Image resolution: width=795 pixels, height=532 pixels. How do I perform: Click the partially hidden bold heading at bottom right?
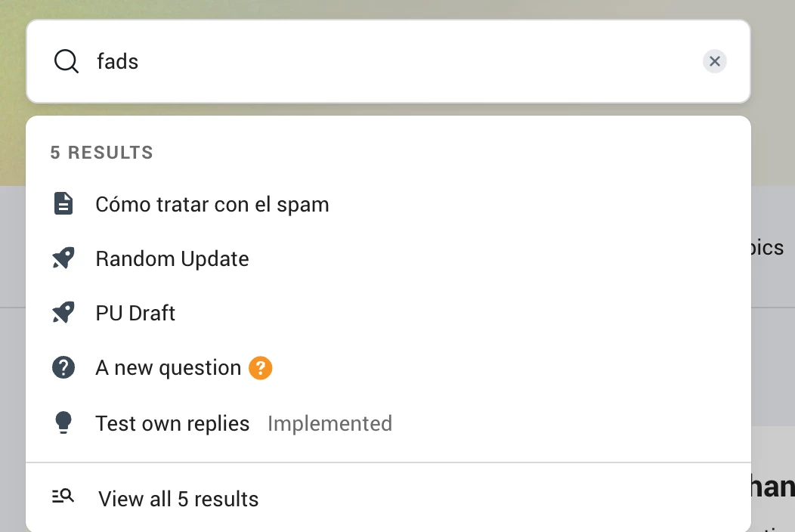tap(772, 487)
